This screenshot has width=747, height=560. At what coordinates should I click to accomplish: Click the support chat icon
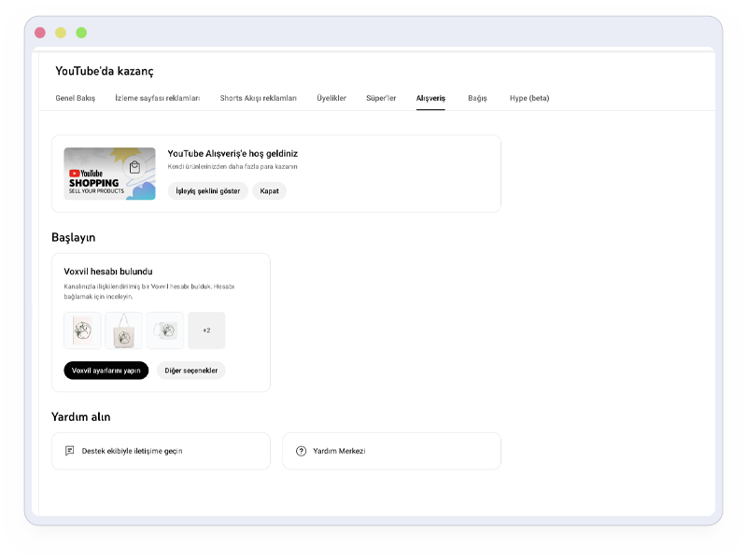[70, 451]
